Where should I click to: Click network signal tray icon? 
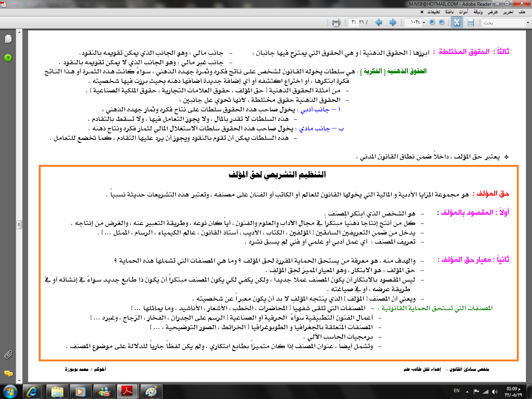pyautogui.click(x=486, y=391)
